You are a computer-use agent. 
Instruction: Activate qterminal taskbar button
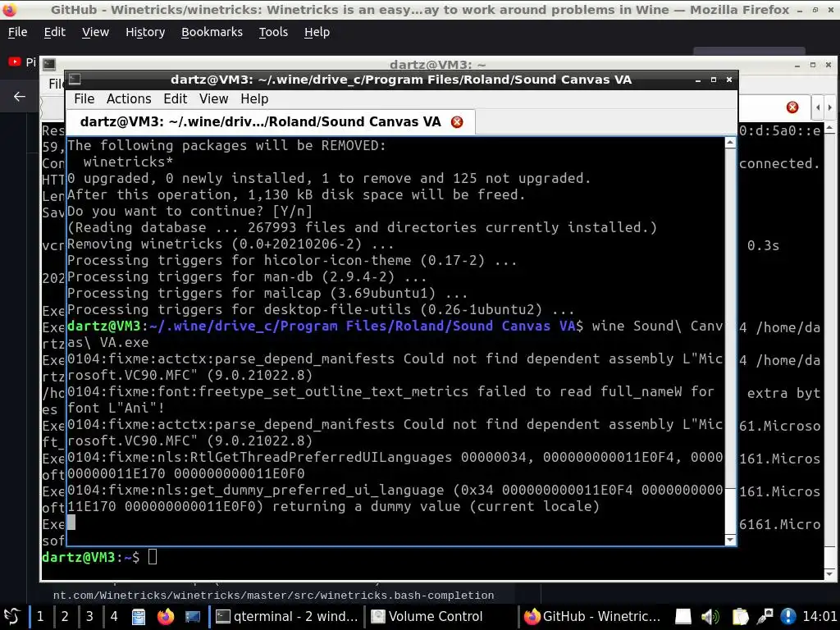(286, 616)
